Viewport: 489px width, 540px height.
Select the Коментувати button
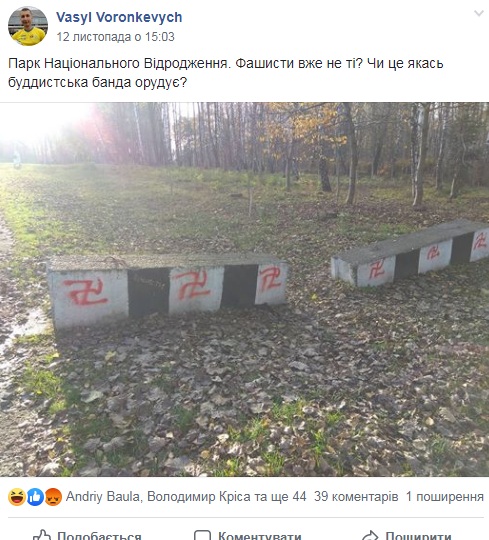point(248,535)
